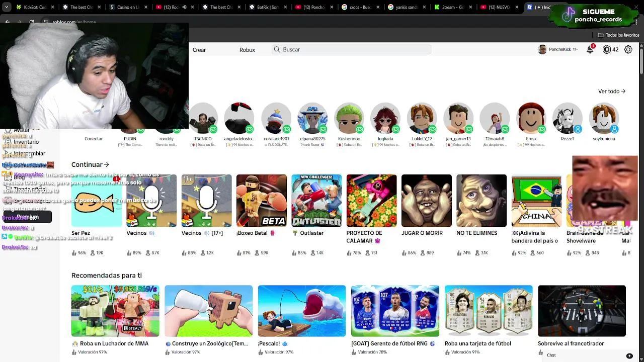Open the notifications bell icon
The height and width of the screenshot is (362, 644).
point(590,50)
